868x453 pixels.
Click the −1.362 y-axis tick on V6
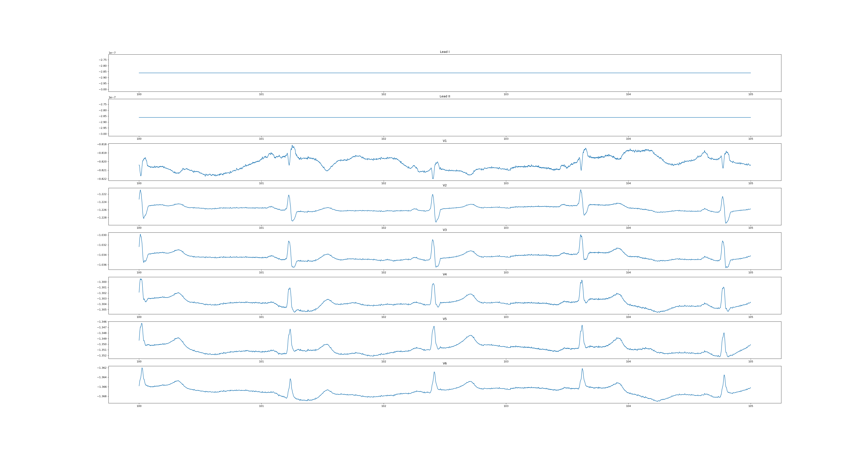point(102,368)
